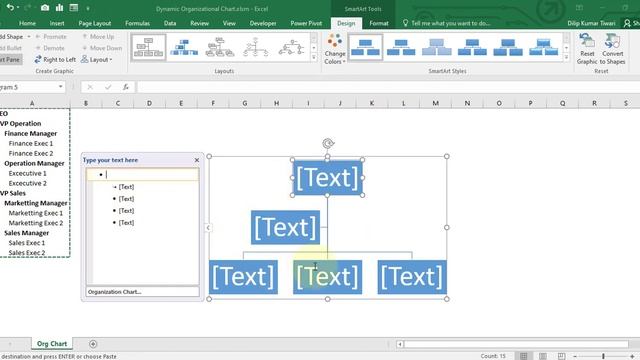Switch to the Insert tab
The image size is (640, 360).
click(57, 23)
